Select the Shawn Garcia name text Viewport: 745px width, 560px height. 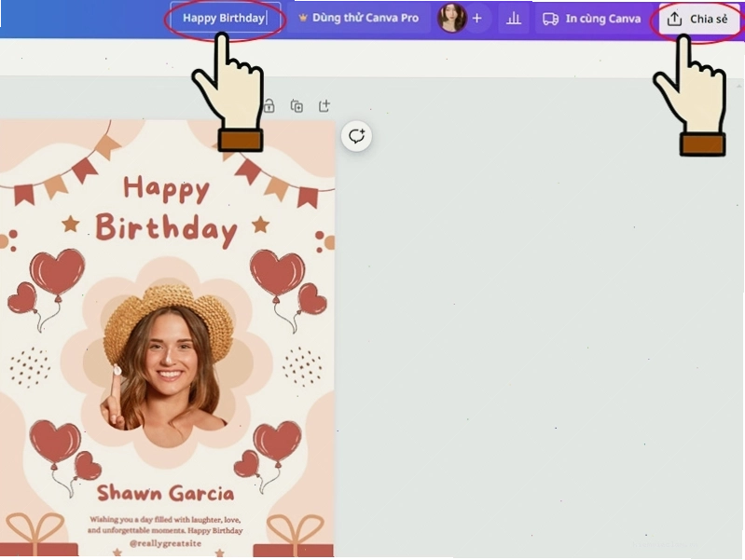click(x=166, y=493)
